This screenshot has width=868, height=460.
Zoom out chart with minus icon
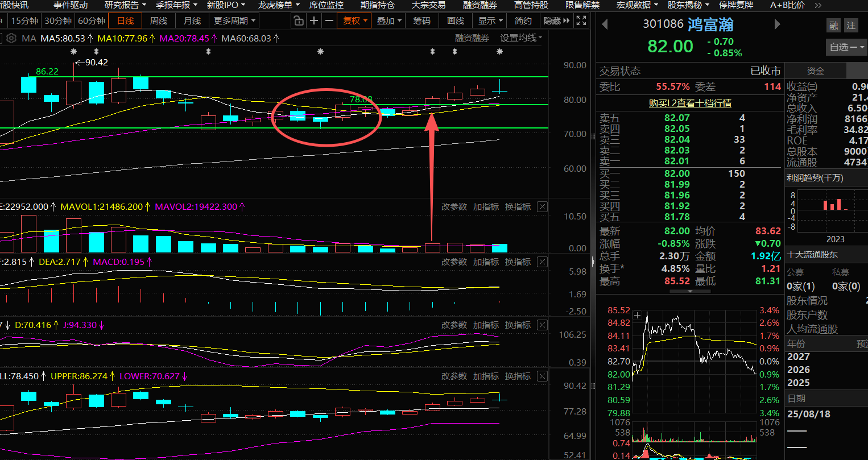click(x=329, y=21)
